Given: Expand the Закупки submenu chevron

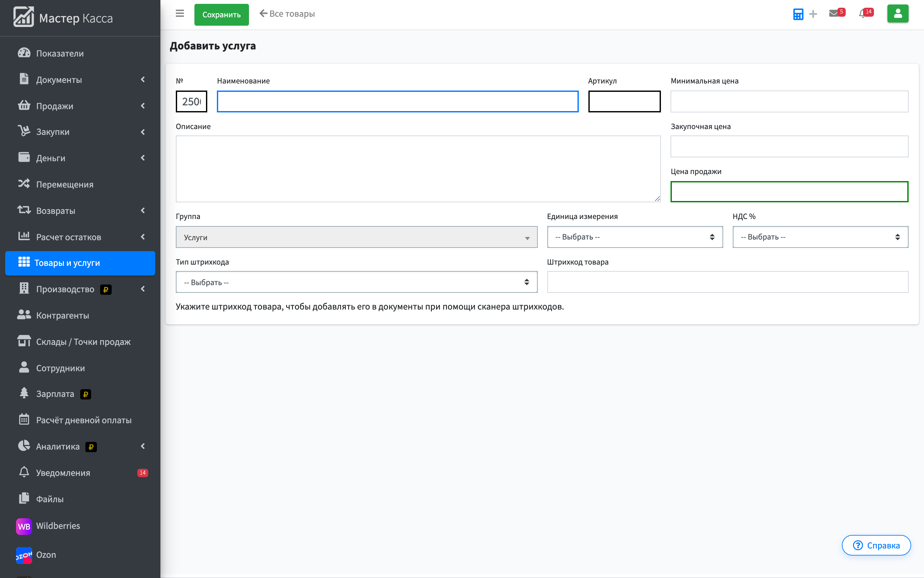Looking at the screenshot, I should [143, 132].
